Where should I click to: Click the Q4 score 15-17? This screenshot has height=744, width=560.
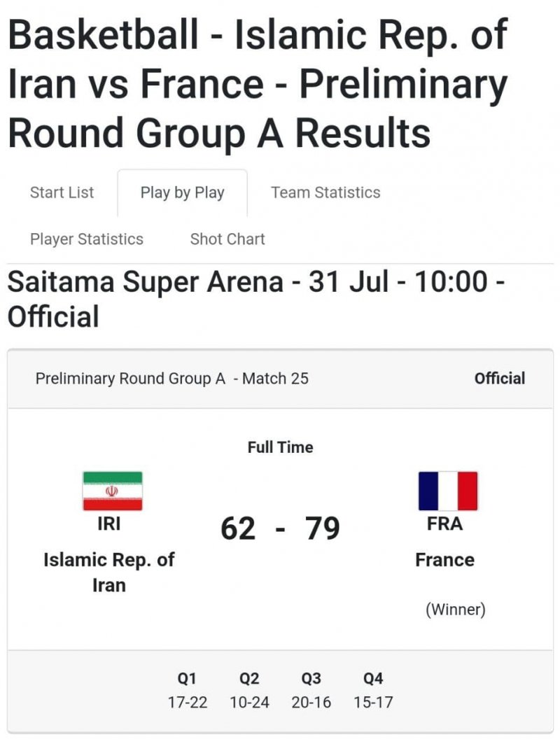tap(373, 702)
